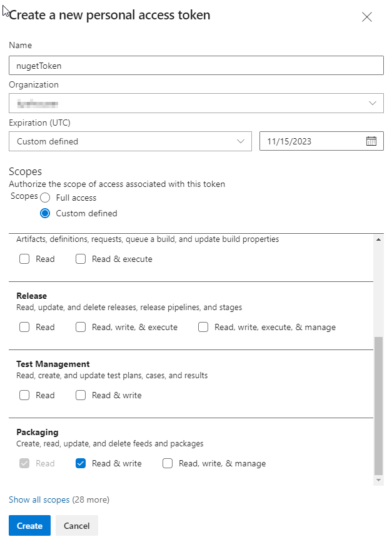
Task: Enable Read permission under Release
Action: (x=24, y=326)
